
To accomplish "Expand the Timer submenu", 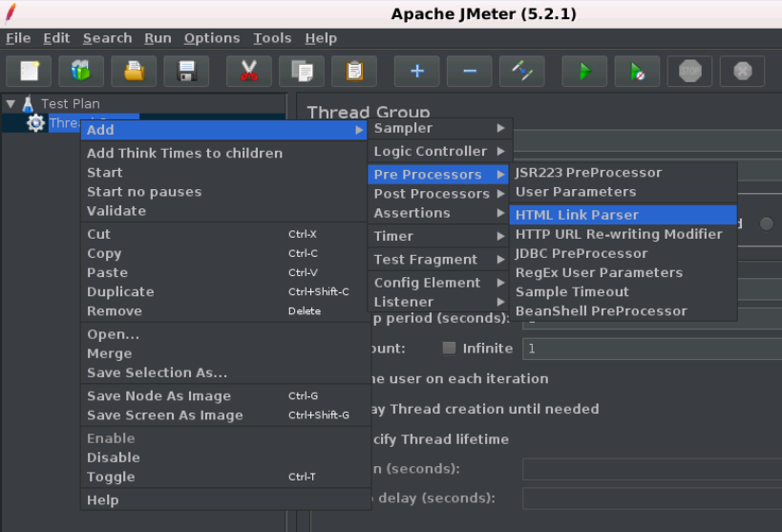I will pos(440,236).
